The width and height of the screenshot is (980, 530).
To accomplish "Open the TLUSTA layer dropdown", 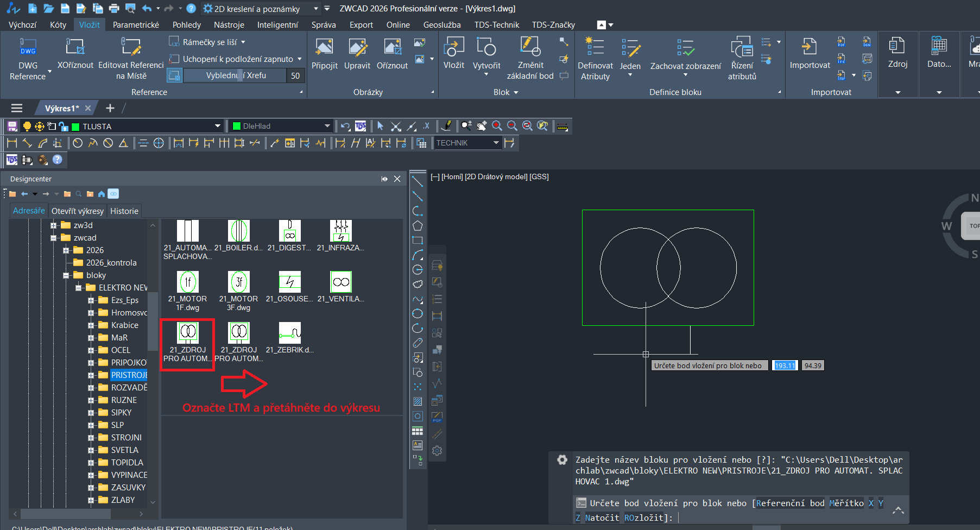I will [x=217, y=127].
